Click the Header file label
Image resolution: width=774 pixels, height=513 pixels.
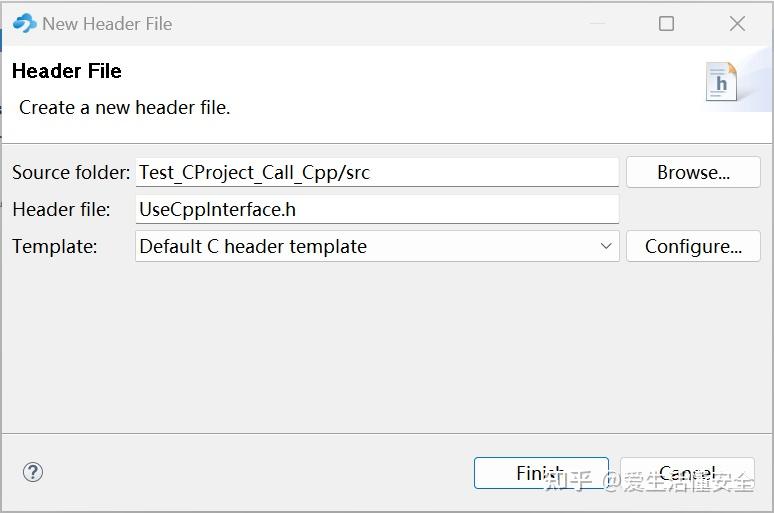click(x=61, y=209)
